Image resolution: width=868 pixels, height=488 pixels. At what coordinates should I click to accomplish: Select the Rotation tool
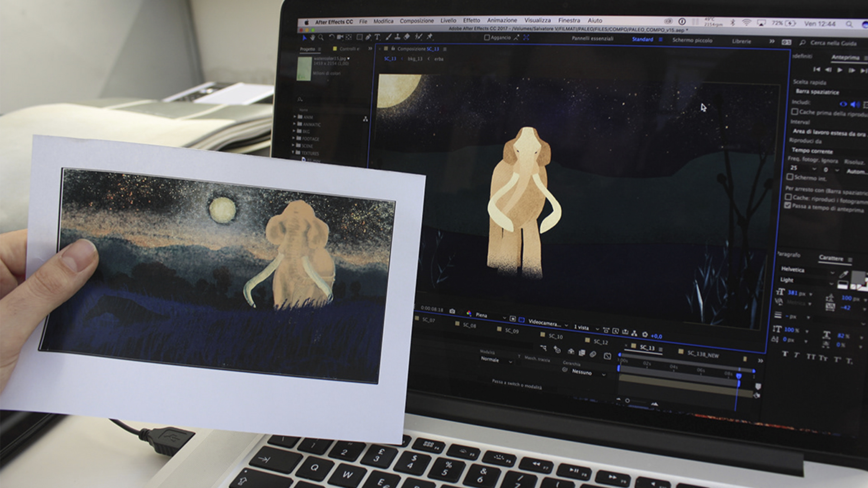331,37
